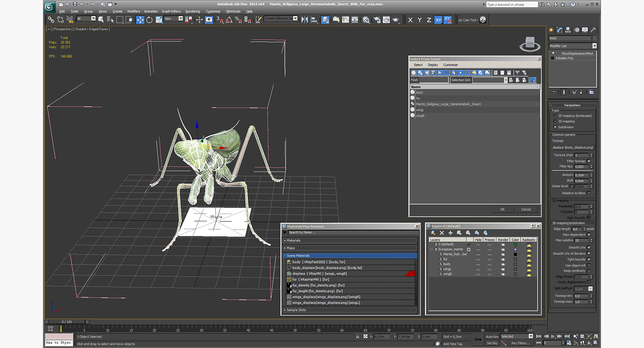Click the time slider 0 / 100
The width and height of the screenshot is (644, 348).
67,322
